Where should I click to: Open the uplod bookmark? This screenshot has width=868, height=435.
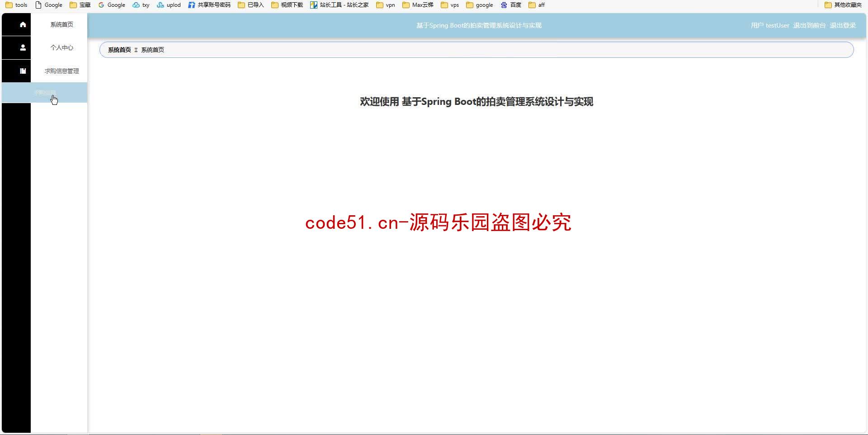169,5
